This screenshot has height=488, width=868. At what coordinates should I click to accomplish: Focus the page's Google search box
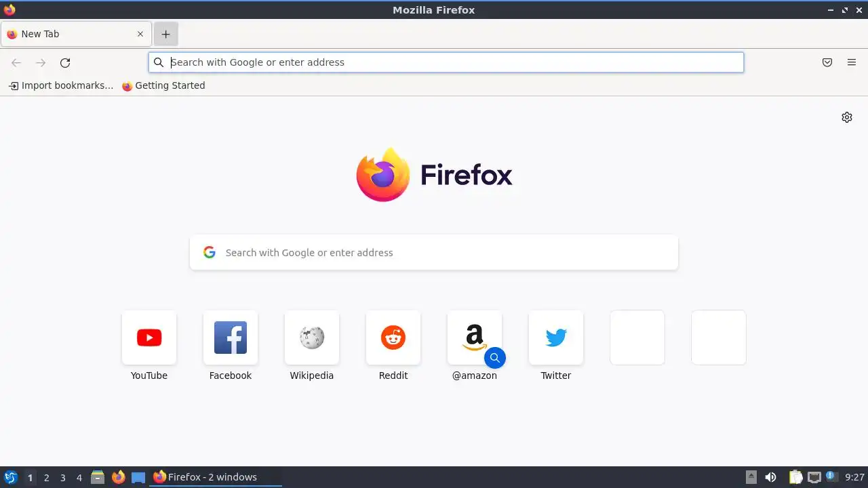tap(434, 252)
